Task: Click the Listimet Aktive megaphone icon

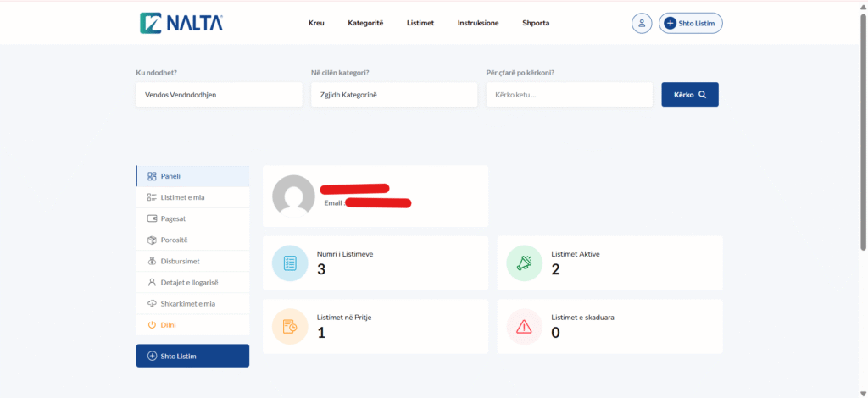Action: coord(524,263)
